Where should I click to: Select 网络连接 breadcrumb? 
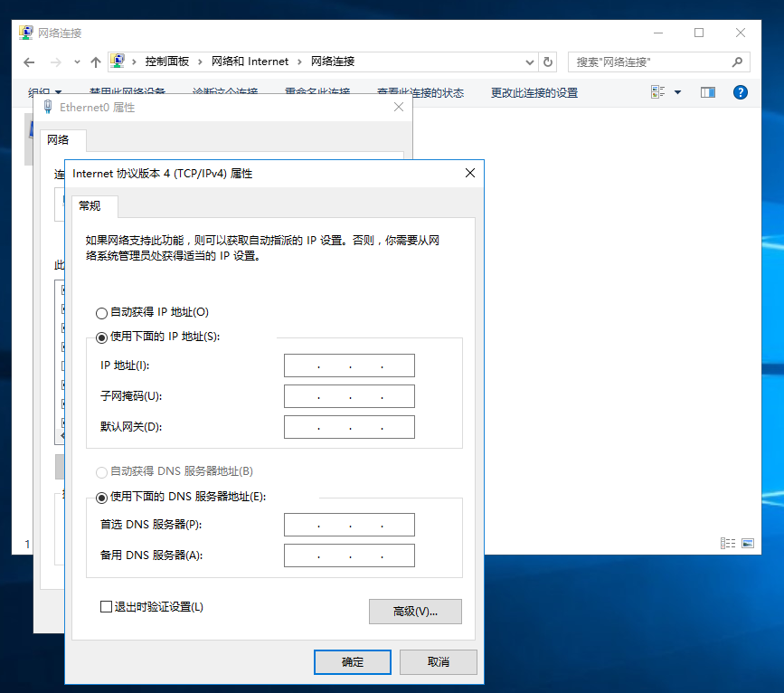coord(333,62)
